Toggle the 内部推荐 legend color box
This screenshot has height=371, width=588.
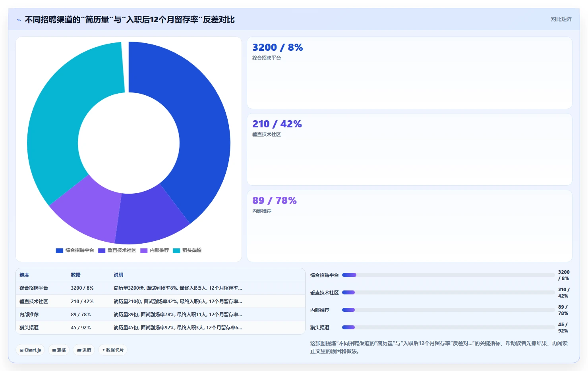(144, 250)
